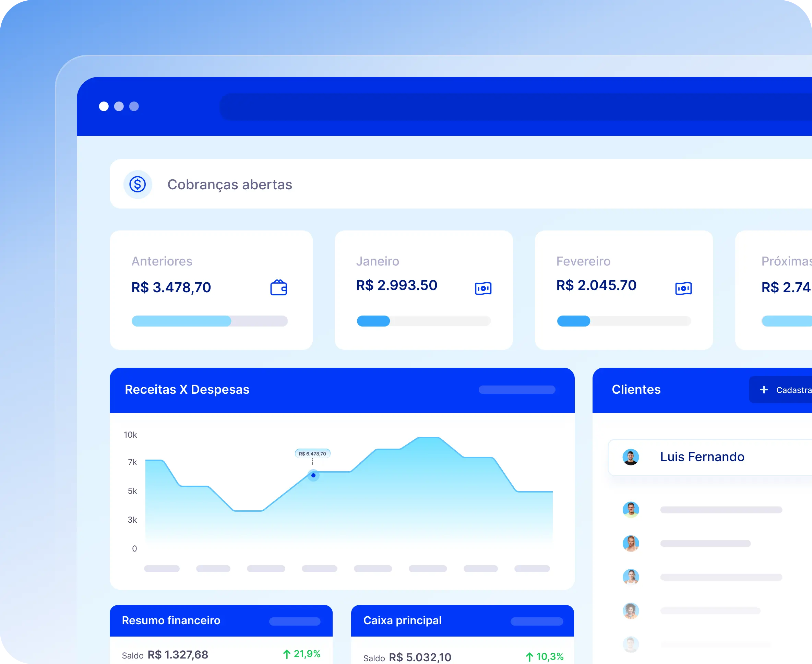Click the banknote icon in Janeiro card

click(x=483, y=288)
